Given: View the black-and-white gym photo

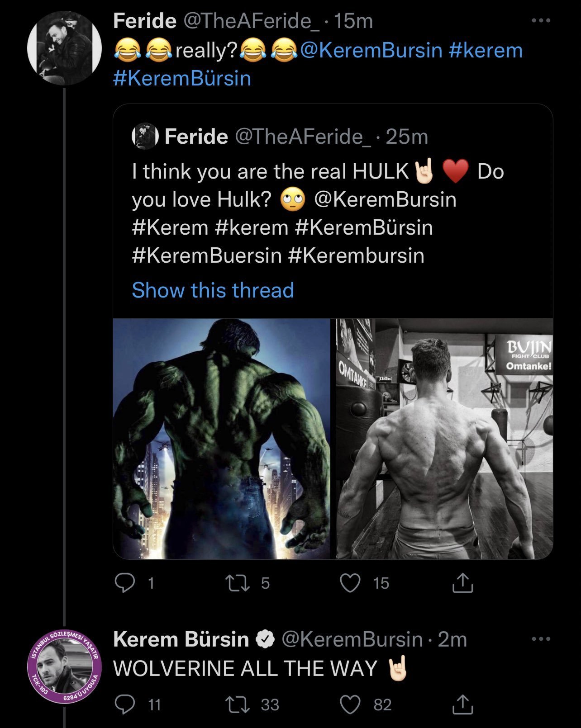Looking at the screenshot, I should (x=444, y=439).
